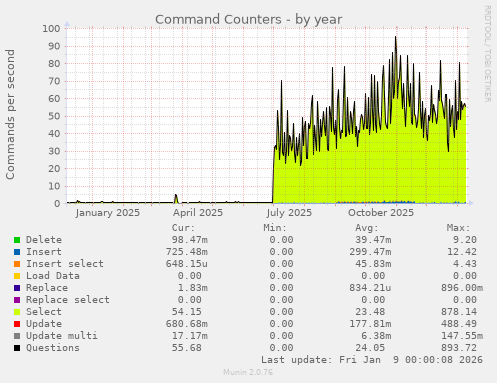Click Update current value 680.68m
Image resolution: width=497 pixels, height=383 pixels.
click(x=187, y=324)
